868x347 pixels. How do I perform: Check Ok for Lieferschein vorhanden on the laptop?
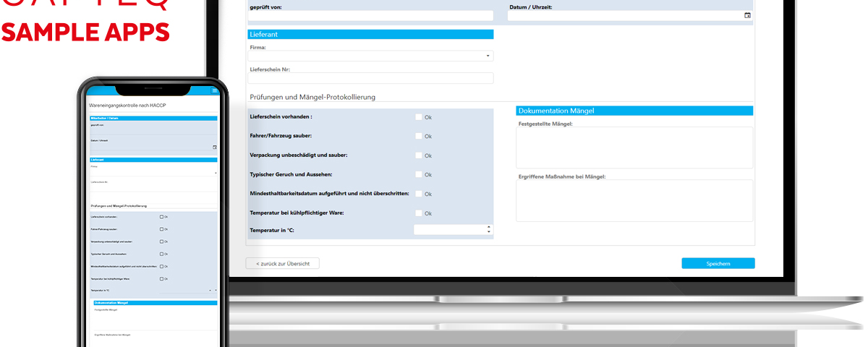point(419,116)
